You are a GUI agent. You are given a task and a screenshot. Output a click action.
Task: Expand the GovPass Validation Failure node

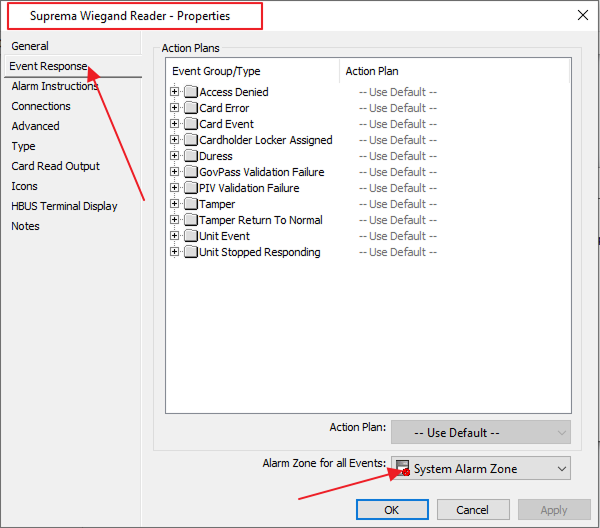pyautogui.click(x=176, y=172)
